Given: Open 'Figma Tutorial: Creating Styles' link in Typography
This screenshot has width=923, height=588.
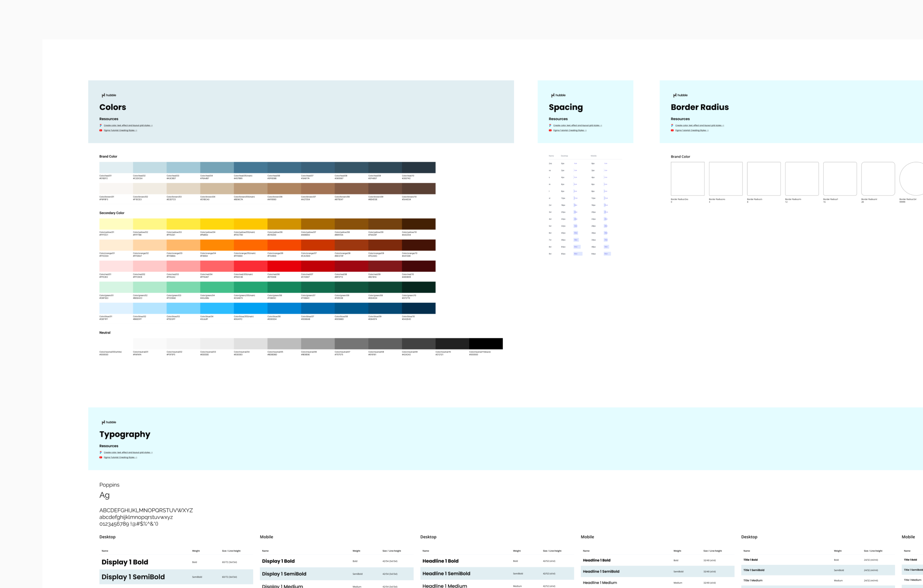Looking at the screenshot, I should point(120,457).
